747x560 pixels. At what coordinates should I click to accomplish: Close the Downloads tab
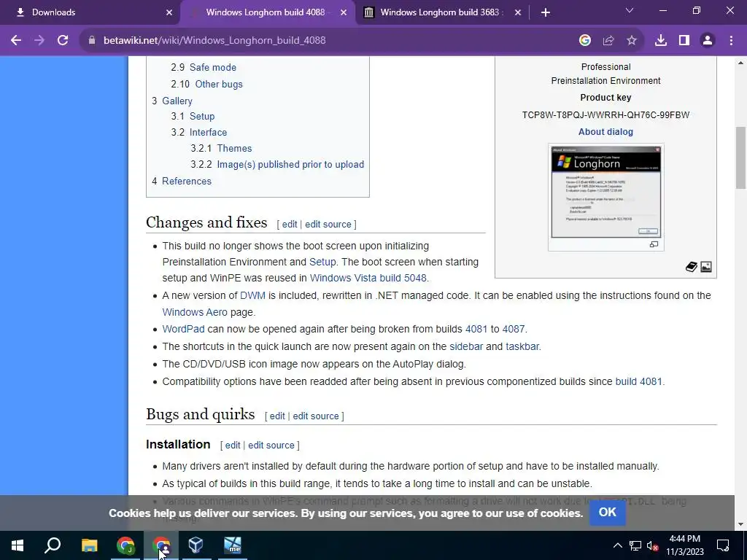click(x=169, y=12)
